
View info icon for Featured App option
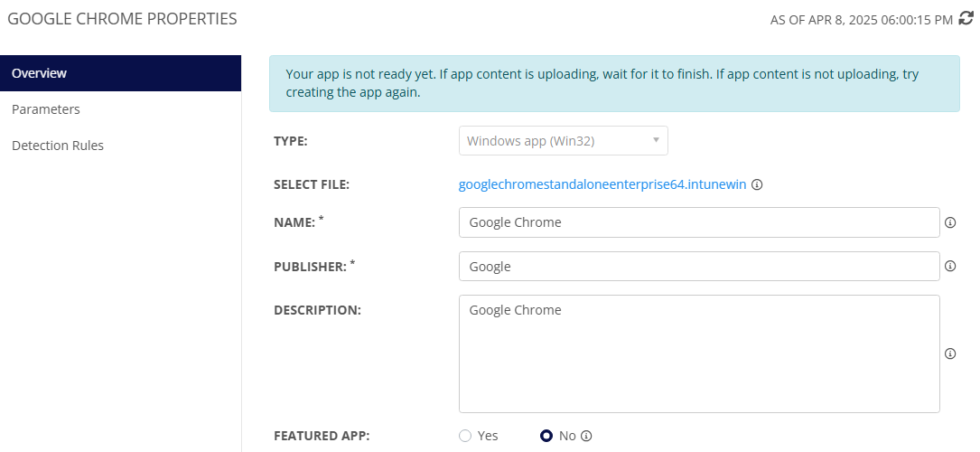586,436
